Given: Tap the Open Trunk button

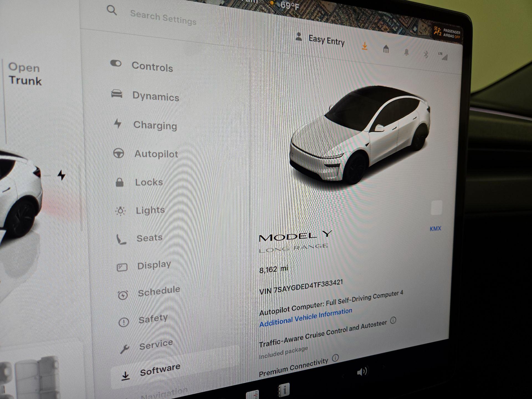Looking at the screenshot, I should pyautogui.click(x=25, y=74).
